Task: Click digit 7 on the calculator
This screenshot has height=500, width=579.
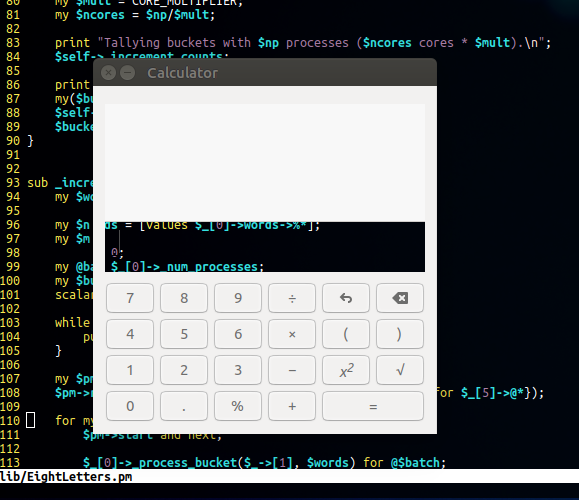Action: (130, 298)
